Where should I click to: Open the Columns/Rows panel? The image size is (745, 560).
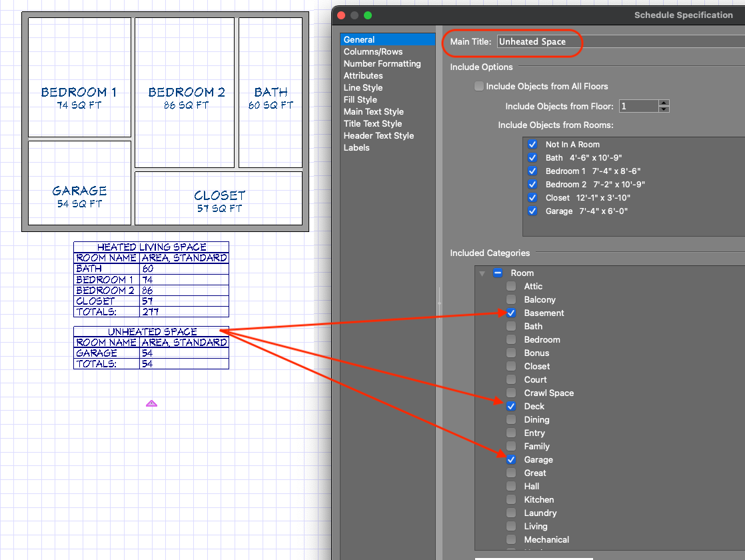click(x=373, y=51)
